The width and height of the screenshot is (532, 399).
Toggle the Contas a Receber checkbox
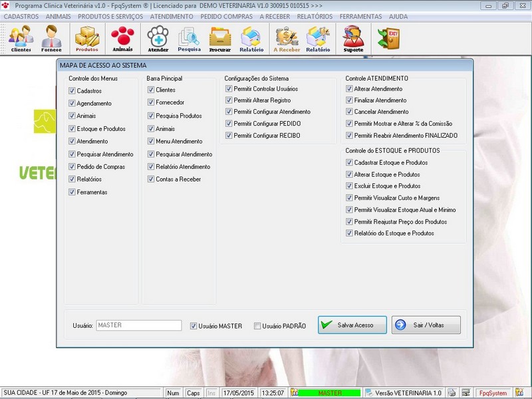[x=151, y=179]
